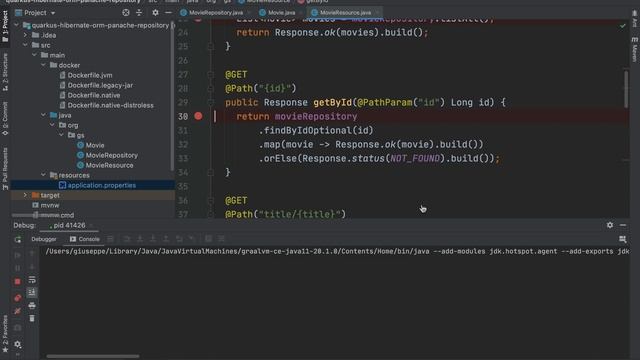Click the camera thread dump icon
Image resolution: width=640 pixels, height=360 pixels.
click(x=18, y=328)
